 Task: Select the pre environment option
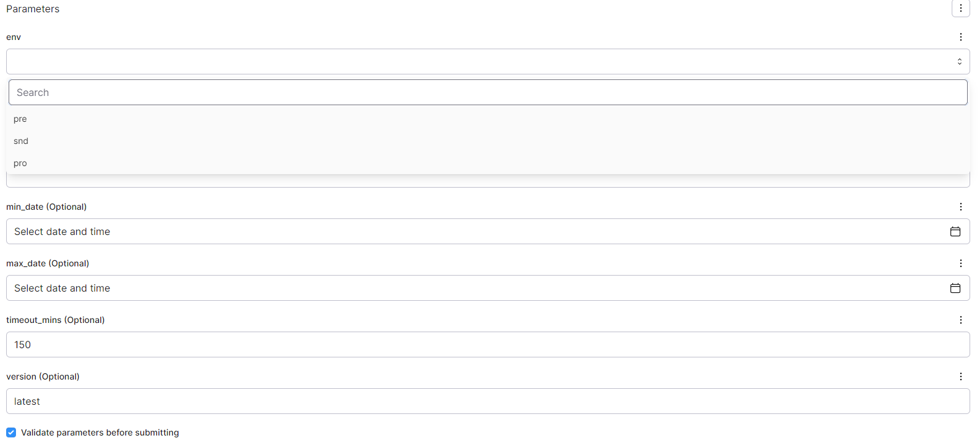pyautogui.click(x=20, y=119)
